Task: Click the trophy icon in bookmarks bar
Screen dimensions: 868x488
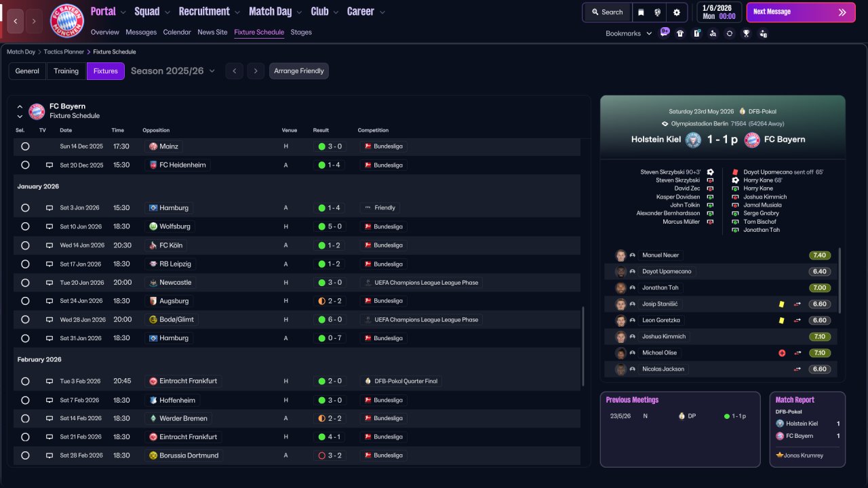Action: click(746, 33)
